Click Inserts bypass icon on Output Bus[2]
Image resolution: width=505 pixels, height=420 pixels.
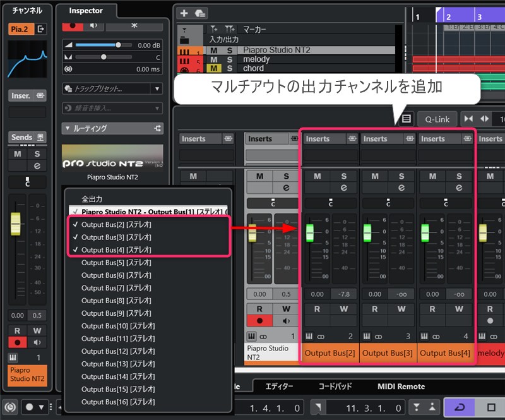(x=352, y=138)
